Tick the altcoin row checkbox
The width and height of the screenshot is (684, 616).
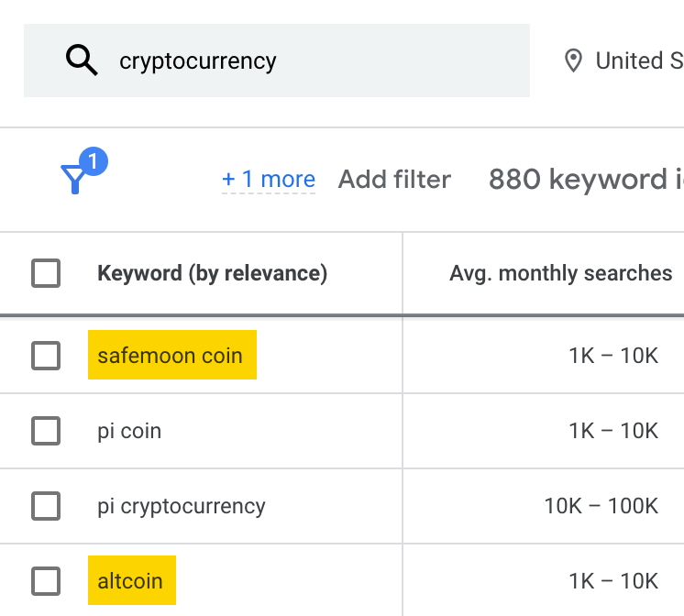46,581
